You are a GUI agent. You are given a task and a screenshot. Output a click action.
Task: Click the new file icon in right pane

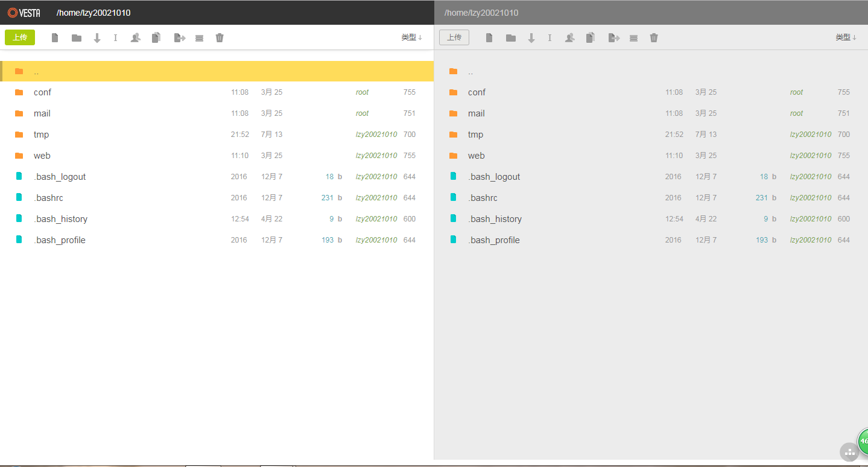pos(489,38)
